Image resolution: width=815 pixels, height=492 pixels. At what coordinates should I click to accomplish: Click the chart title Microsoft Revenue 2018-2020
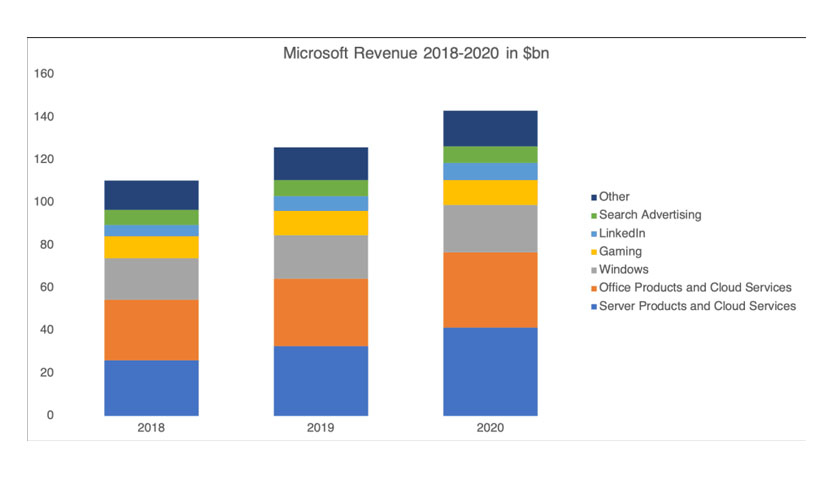point(416,53)
